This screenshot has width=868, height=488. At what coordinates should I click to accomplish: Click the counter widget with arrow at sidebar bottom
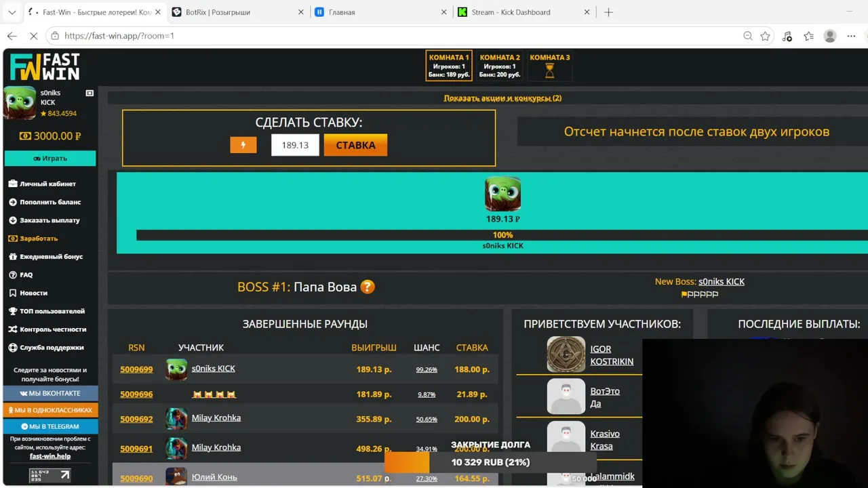click(50, 475)
